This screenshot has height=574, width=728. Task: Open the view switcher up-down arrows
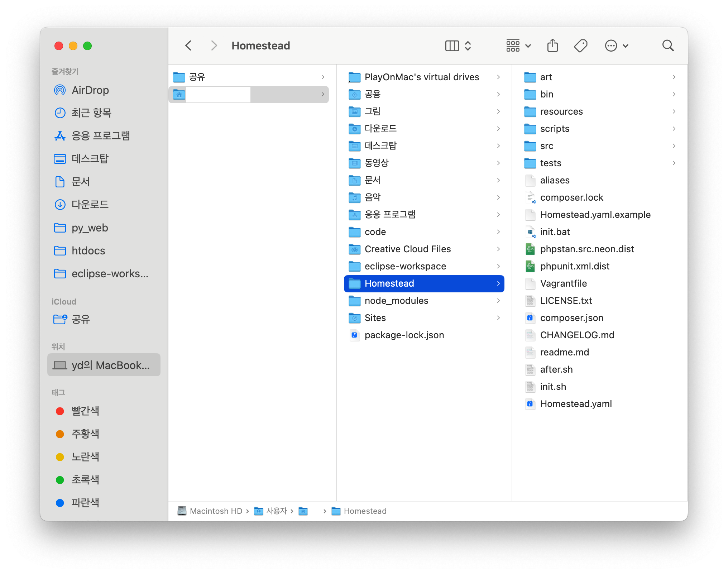468,46
